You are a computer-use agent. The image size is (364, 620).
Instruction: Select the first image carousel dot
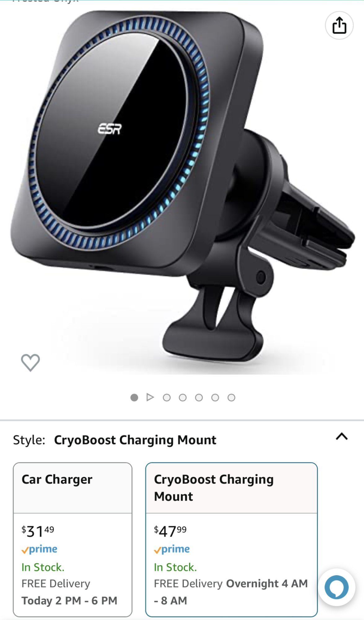pos(134,397)
